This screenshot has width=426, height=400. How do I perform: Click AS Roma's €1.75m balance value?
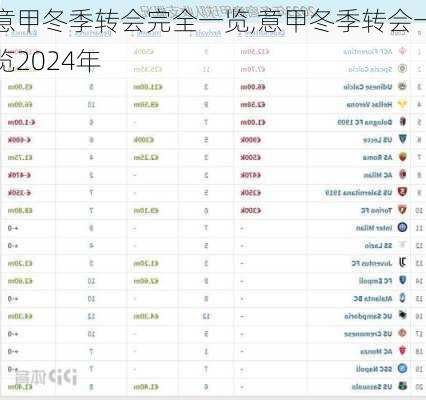point(20,157)
